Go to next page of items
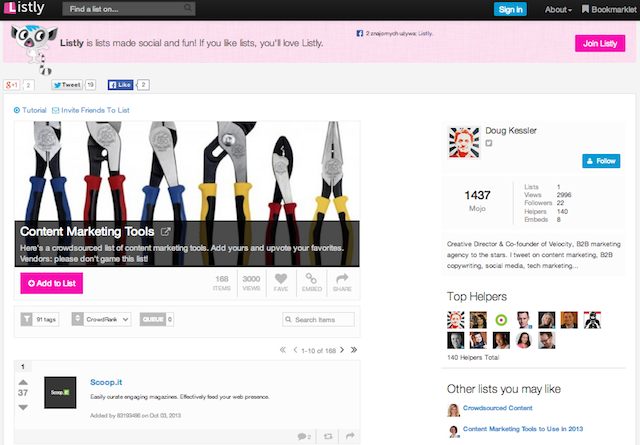 [x=342, y=350]
